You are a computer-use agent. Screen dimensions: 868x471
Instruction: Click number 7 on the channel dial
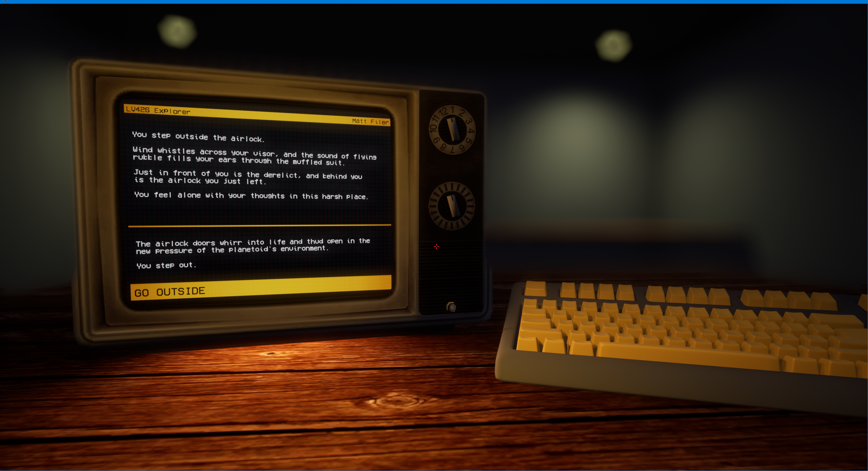(x=452, y=150)
